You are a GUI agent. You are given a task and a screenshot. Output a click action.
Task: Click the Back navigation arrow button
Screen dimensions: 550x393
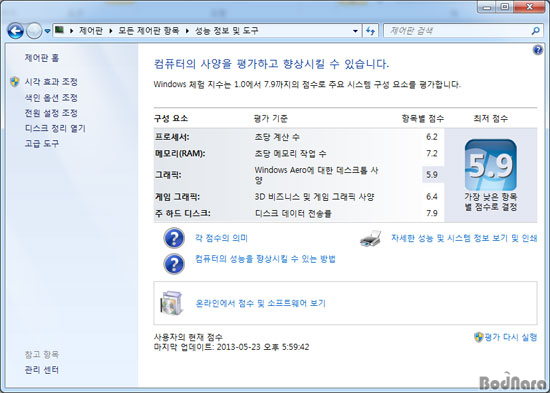click(x=15, y=31)
